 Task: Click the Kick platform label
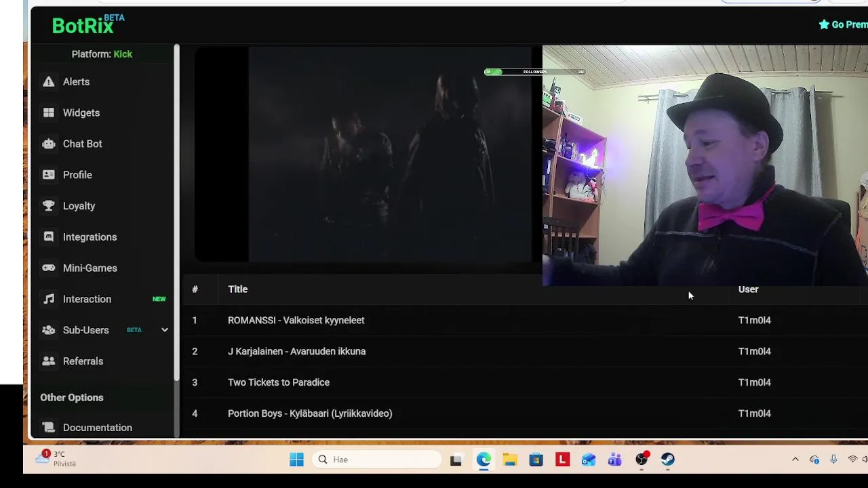pyautogui.click(x=123, y=54)
